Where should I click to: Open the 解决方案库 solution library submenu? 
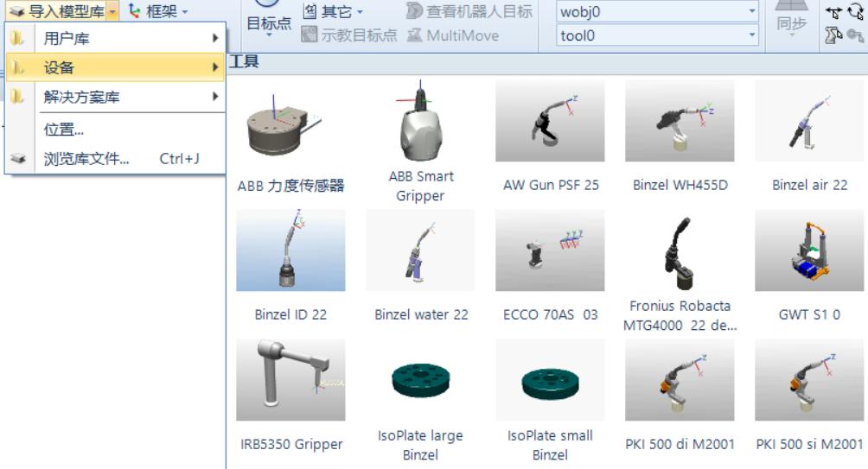click(x=115, y=97)
